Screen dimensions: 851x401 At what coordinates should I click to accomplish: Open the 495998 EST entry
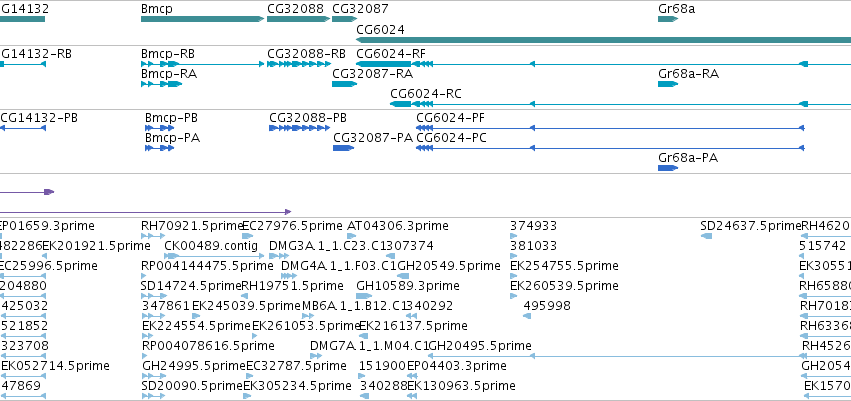pos(547,306)
